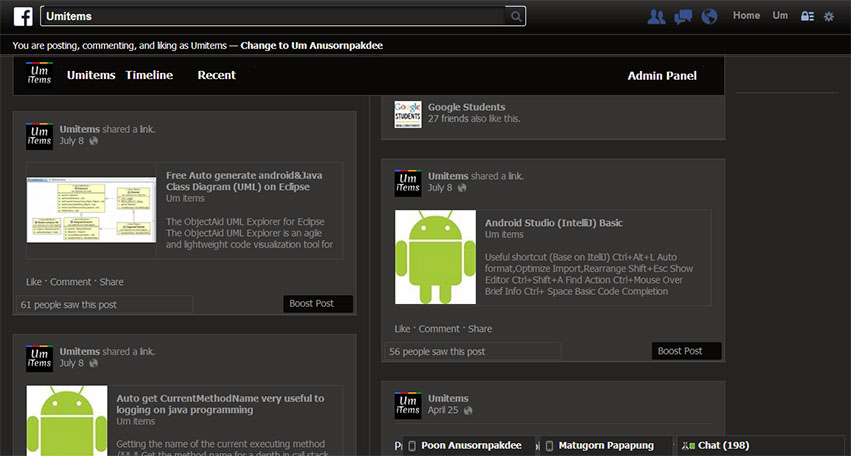This screenshot has width=851, height=456.
Task: Click Umitems name on April 25 post
Action: click(448, 398)
